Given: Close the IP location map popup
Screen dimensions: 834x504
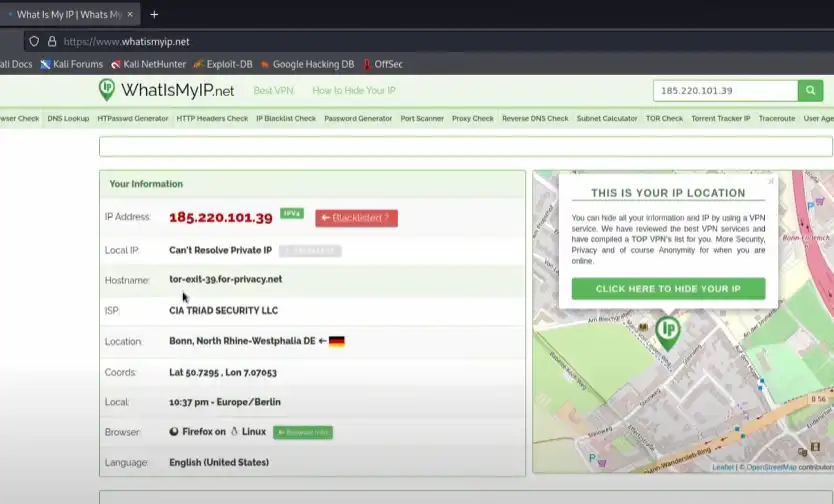Looking at the screenshot, I should pyautogui.click(x=771, y=181).
